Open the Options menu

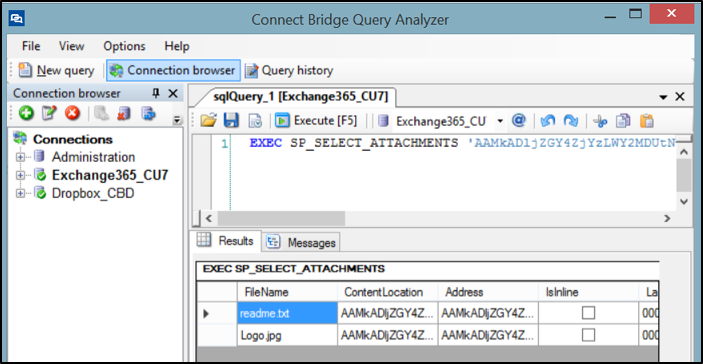click(x=124, y=46)
